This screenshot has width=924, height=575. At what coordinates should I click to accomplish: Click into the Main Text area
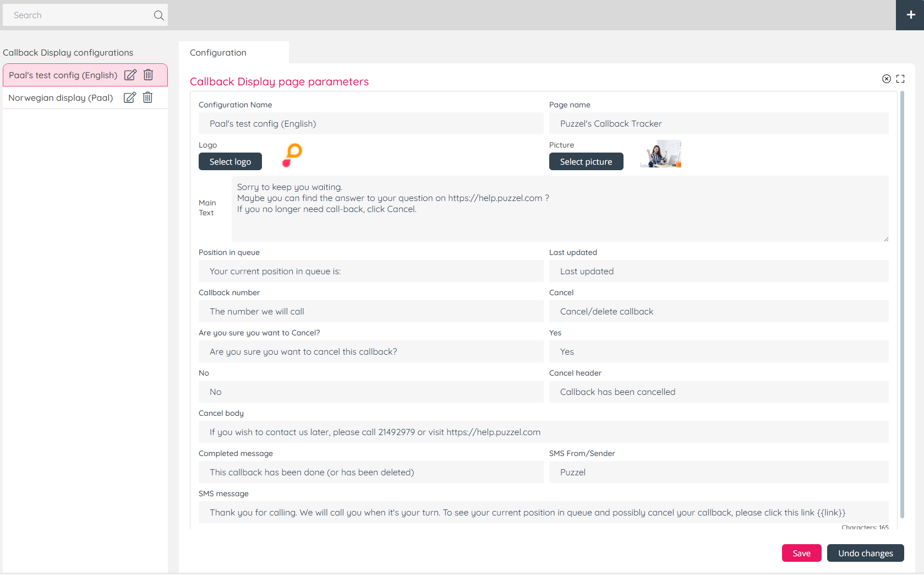point(560,208)
